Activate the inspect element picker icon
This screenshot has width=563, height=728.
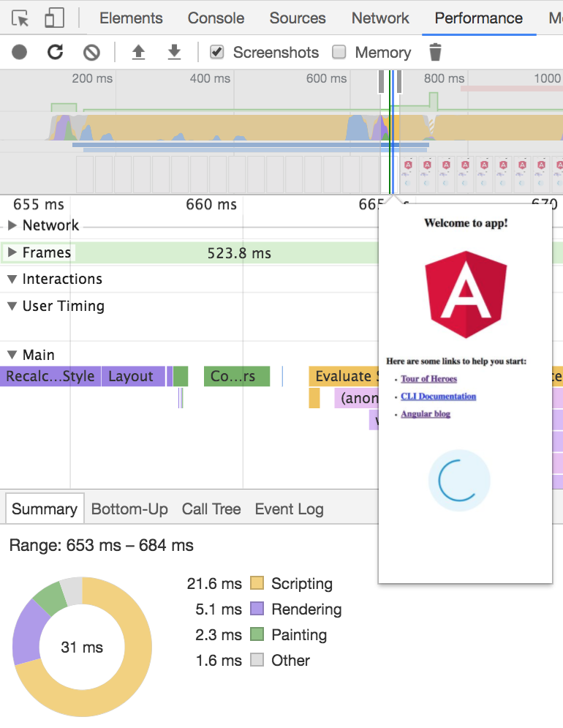pos(20,18)
